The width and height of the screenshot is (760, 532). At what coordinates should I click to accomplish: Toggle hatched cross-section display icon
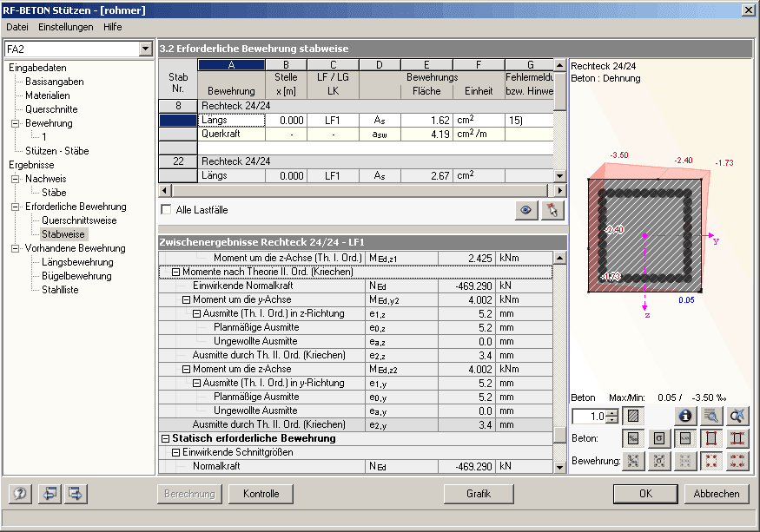633,416
